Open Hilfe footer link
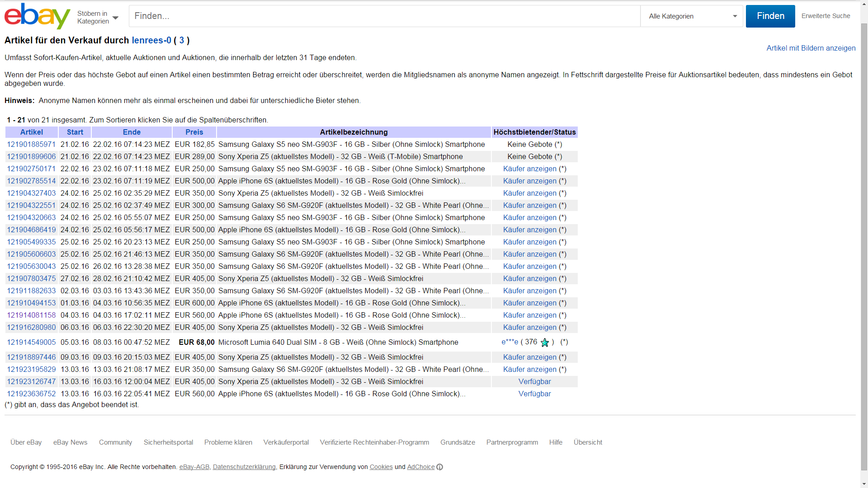The height and width of the screenshot is (488, 868). point(556,442)
